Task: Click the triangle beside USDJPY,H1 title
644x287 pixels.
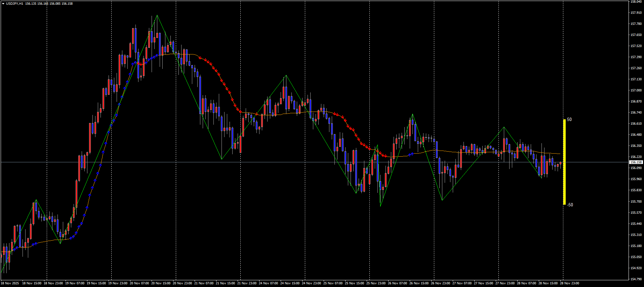Action: coord(3,4)
